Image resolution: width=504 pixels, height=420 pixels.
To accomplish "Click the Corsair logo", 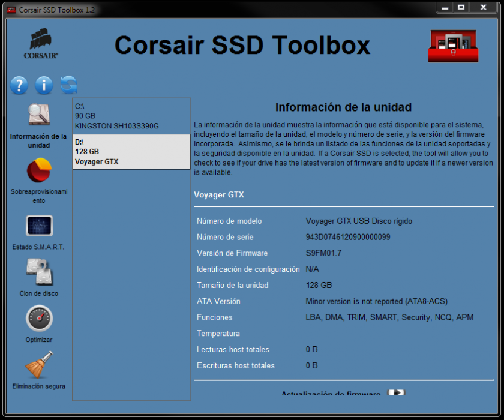I will click(x=41, y=44).
